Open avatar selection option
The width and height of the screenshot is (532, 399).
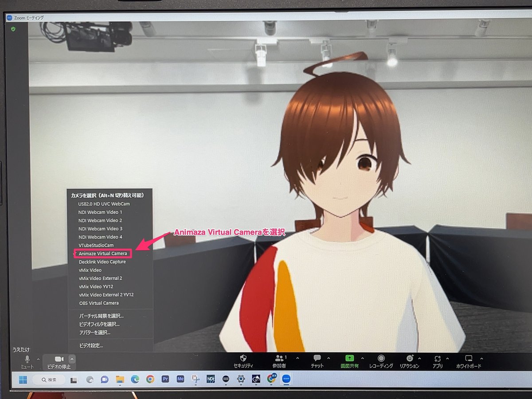[95, 332]
